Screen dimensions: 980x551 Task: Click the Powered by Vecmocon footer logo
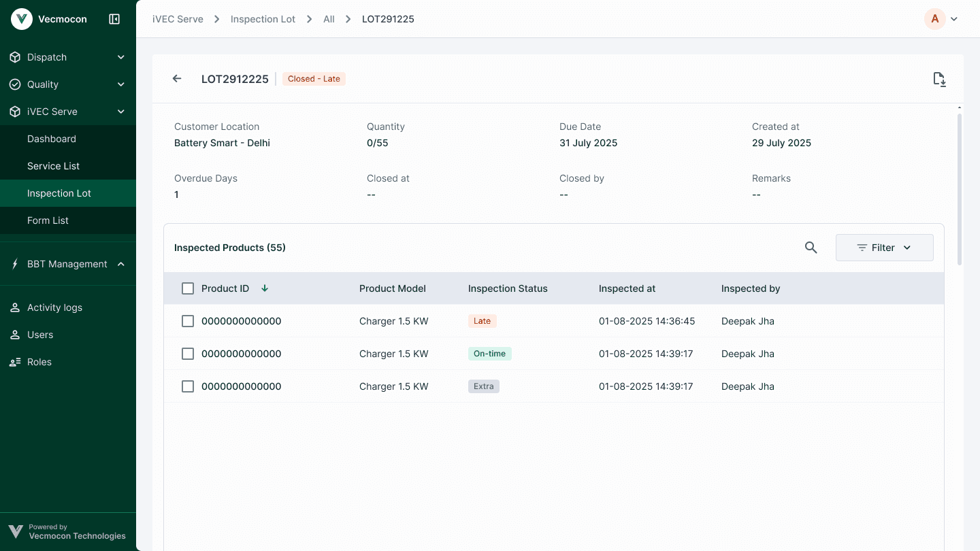tap(16, 531)
